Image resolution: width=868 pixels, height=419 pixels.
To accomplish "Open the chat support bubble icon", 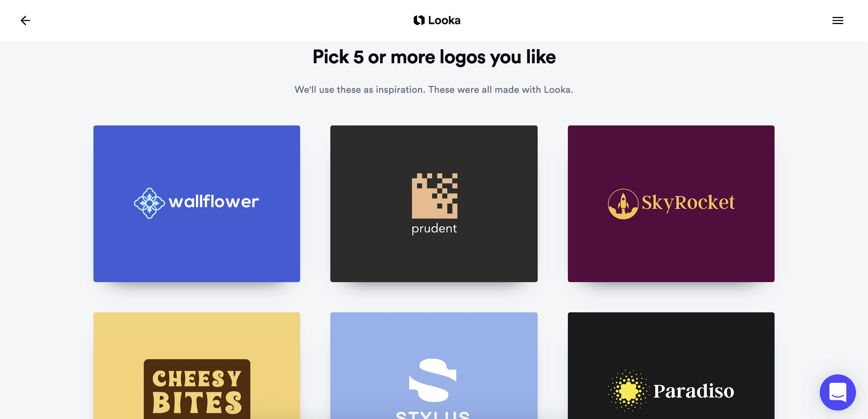I will (x=837, y=392).
